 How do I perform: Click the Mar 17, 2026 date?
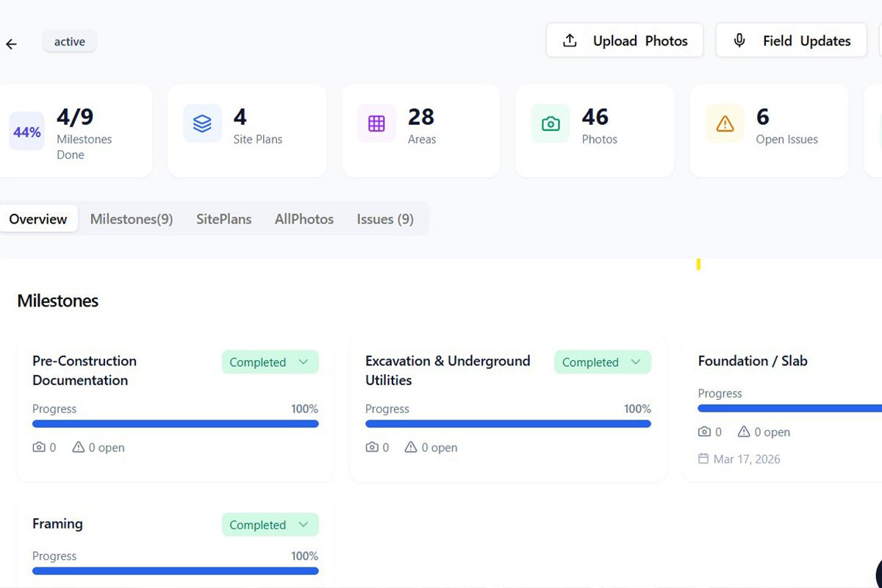(747, 459)
